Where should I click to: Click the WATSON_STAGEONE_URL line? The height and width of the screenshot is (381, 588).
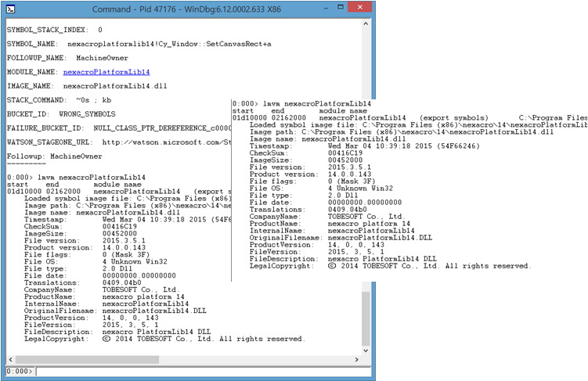119,142
